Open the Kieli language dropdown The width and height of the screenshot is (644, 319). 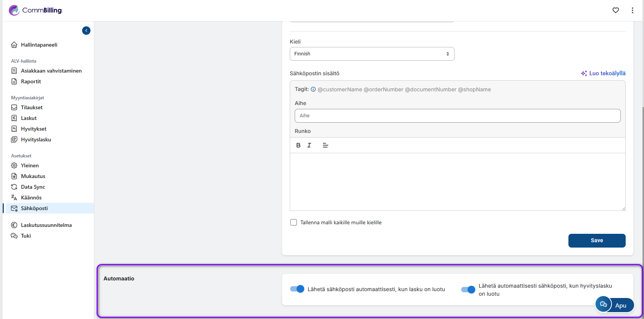(x=372, y=54)
